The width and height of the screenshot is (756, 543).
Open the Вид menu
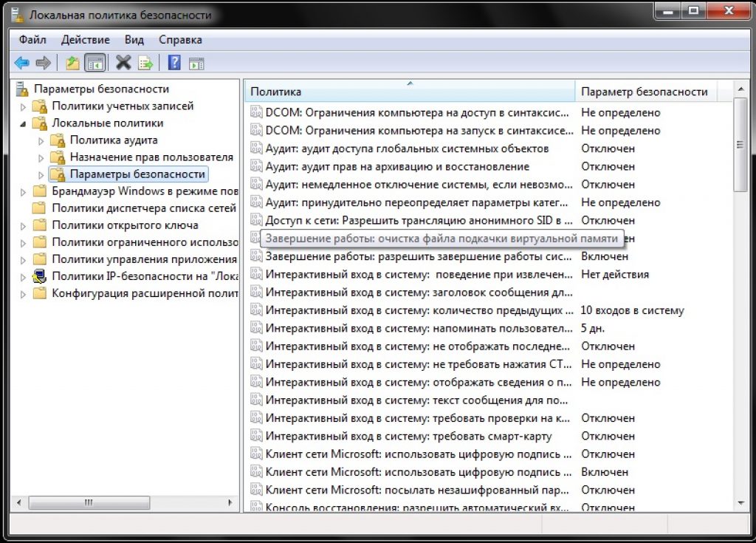(134, 40)
